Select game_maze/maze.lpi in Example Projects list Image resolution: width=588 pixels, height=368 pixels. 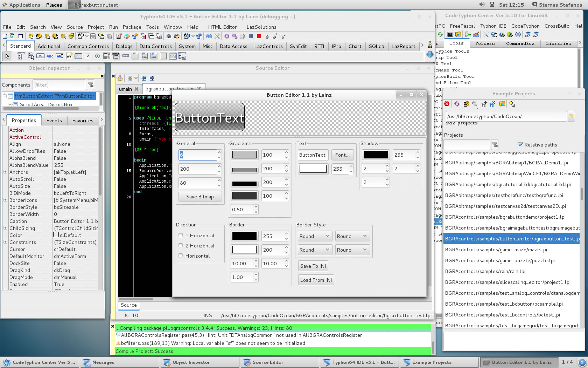(x=511, y=250)
